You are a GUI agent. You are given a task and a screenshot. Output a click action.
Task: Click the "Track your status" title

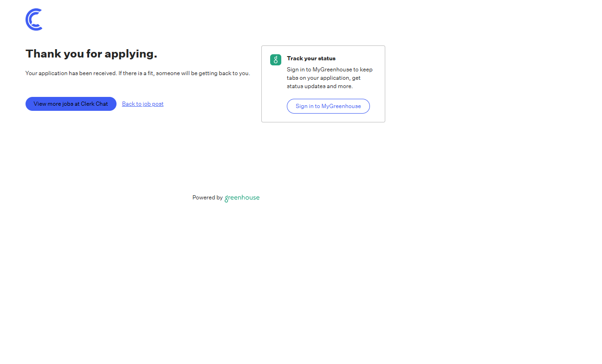point(311,58)
